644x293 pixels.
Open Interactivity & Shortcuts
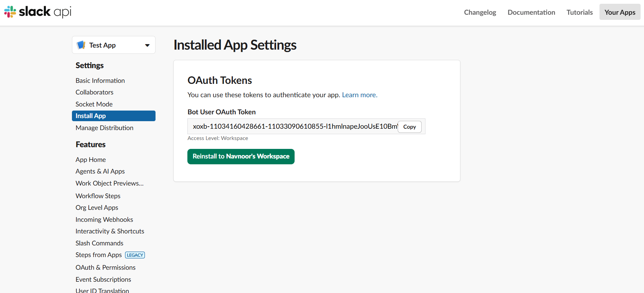(x=110, y=231)
